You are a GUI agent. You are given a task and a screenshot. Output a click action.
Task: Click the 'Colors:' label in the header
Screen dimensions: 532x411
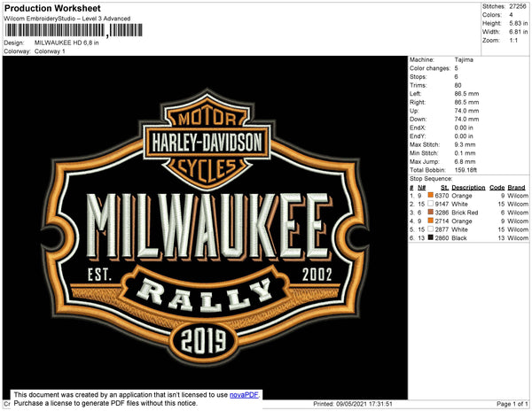tap(491, 15)
